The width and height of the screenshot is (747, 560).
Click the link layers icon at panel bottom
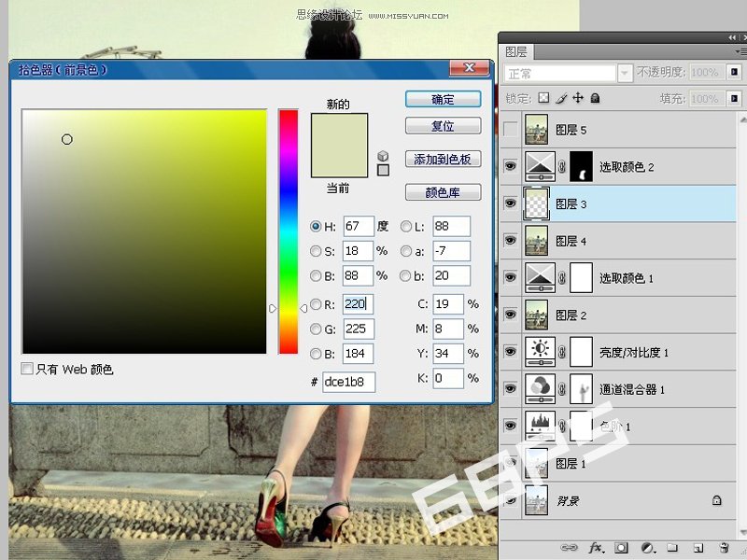click(x=569, y=548)
